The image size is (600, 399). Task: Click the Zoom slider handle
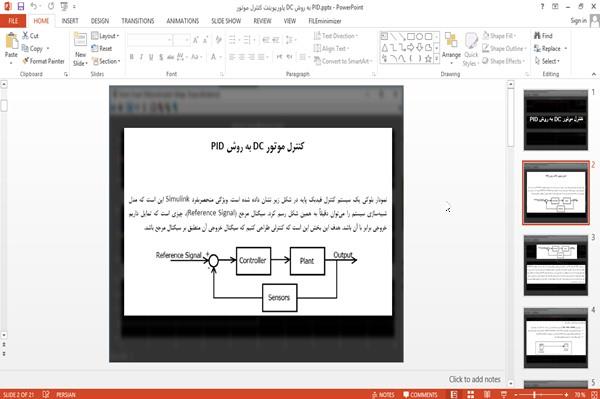(x=535, y=394)
